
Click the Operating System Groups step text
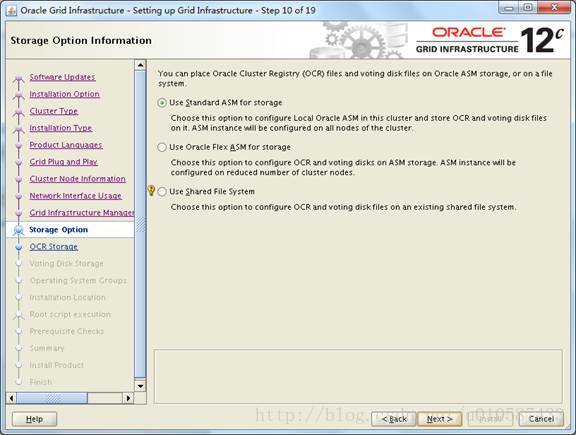tap(78, 280)
